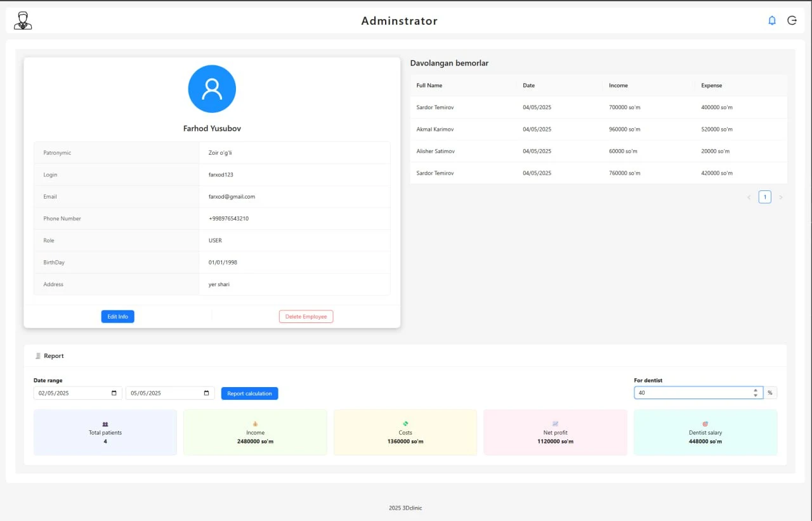This screenshot has height=521, width=812.
Task: Run the Report calculation button
Action: tap(249, 393)
